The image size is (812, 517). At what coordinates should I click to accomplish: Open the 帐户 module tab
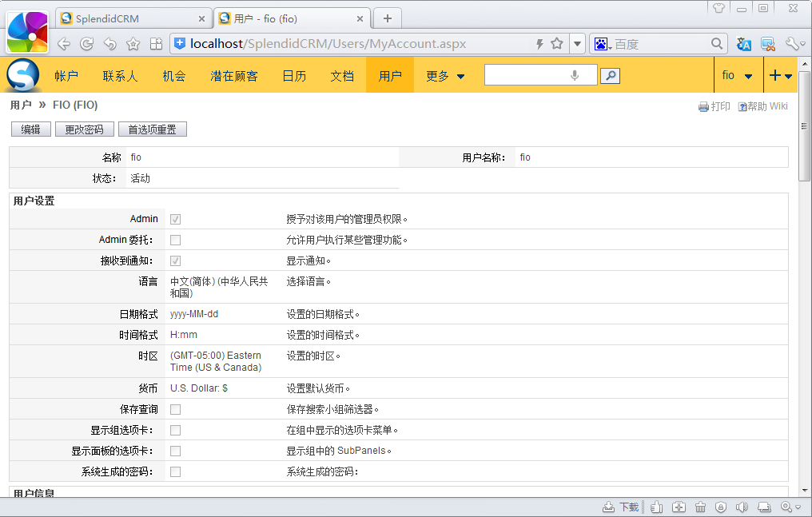(x=66, y=76)
